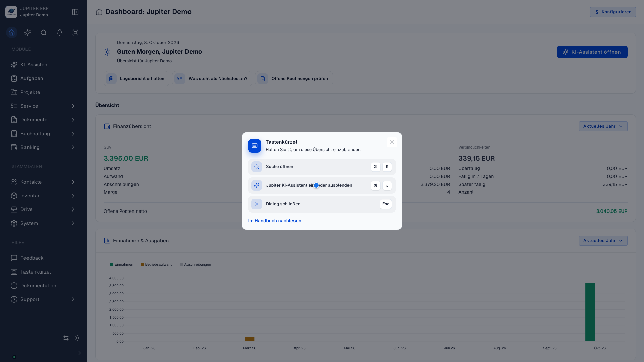The width and height of the screenshot is (644, 362).
Task: Open notifications bell icon
Action: click(x=60, y=33)
